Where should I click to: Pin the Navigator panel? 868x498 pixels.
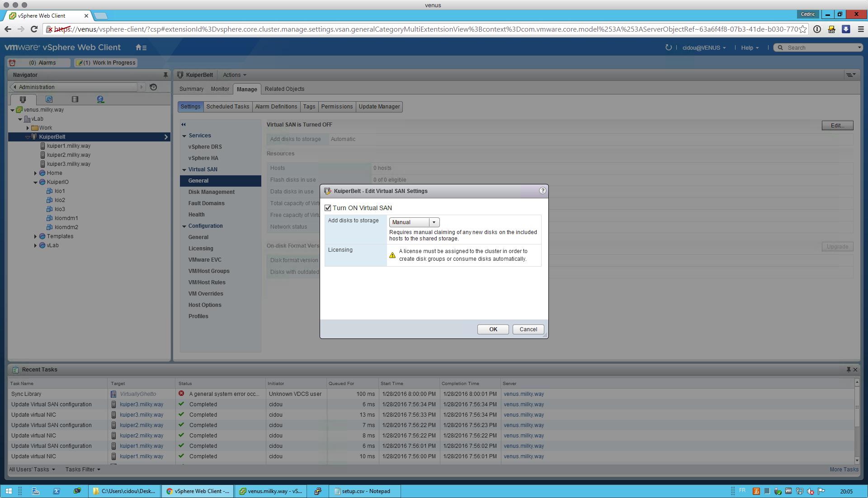[x=165, y=75]
